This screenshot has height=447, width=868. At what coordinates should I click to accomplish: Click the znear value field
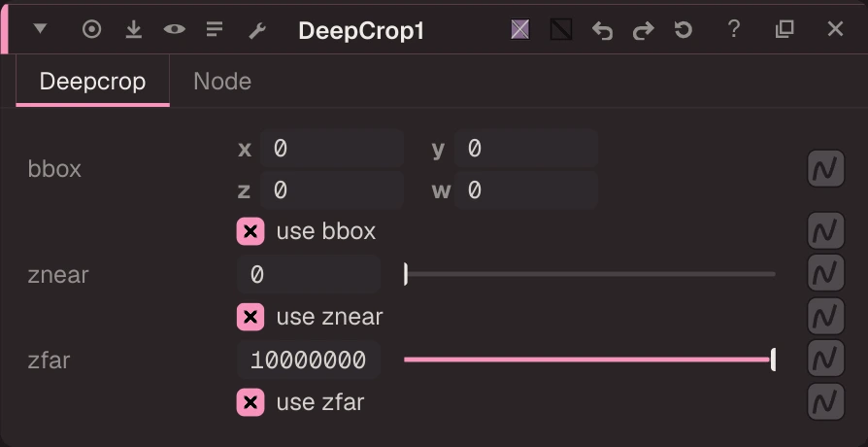(x=309, y=274)
